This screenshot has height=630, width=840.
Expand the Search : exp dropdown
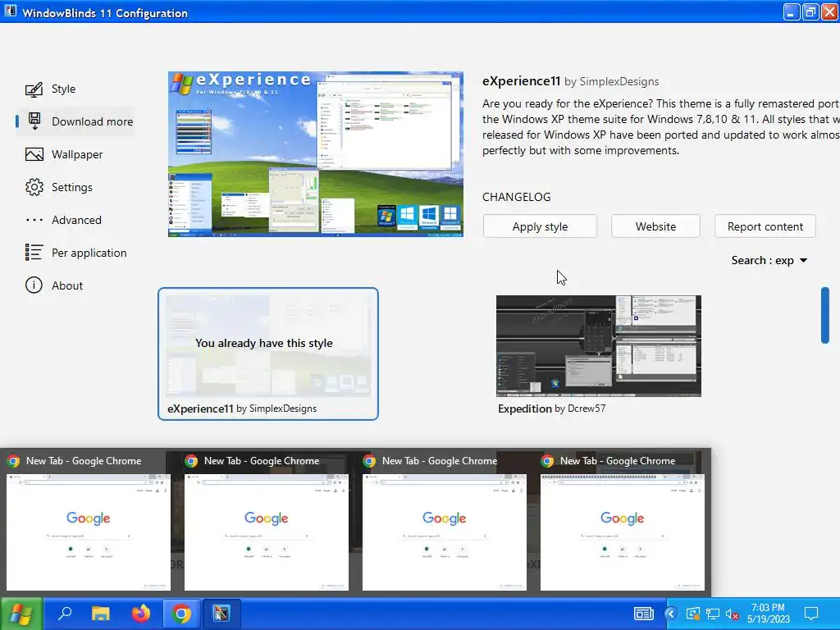pyautogui.click(x=769, y=260)
